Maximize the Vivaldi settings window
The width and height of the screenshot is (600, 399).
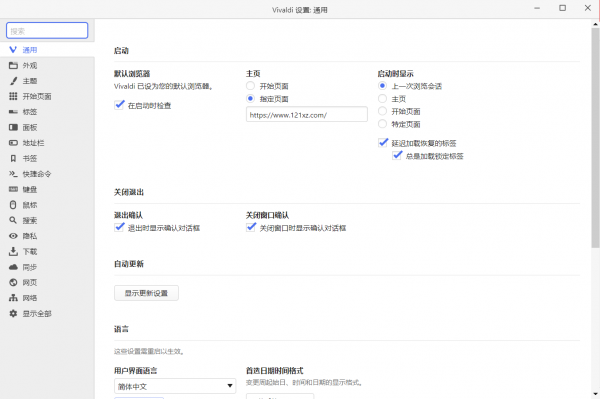pyautogui.click(x=562, y=8)
